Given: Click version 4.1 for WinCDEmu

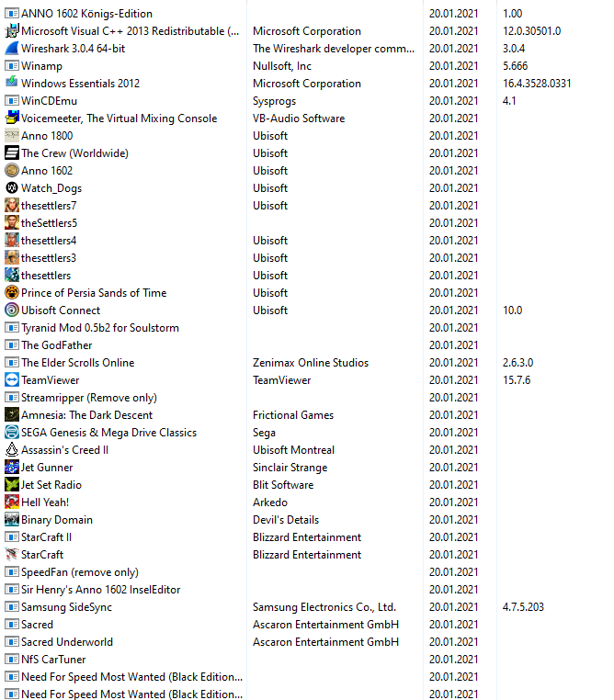Looking at the screenshot, I should tap(509, 100).
